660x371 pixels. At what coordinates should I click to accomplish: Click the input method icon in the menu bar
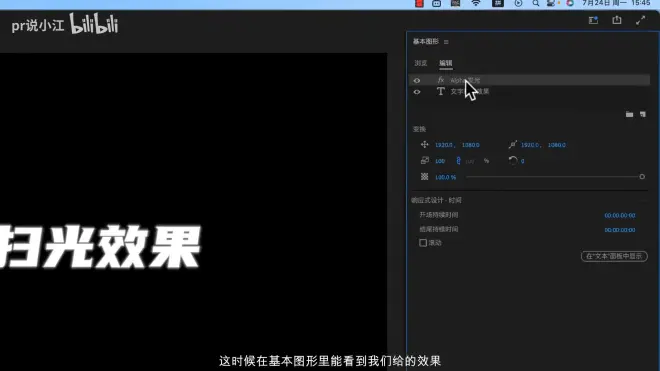tap(498, 3)
